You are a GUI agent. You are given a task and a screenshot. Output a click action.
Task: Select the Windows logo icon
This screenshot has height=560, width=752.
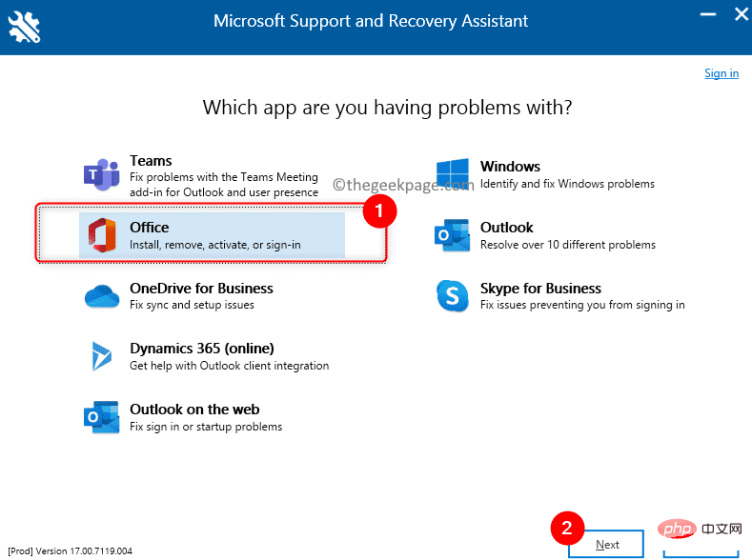tap(453, 174)
